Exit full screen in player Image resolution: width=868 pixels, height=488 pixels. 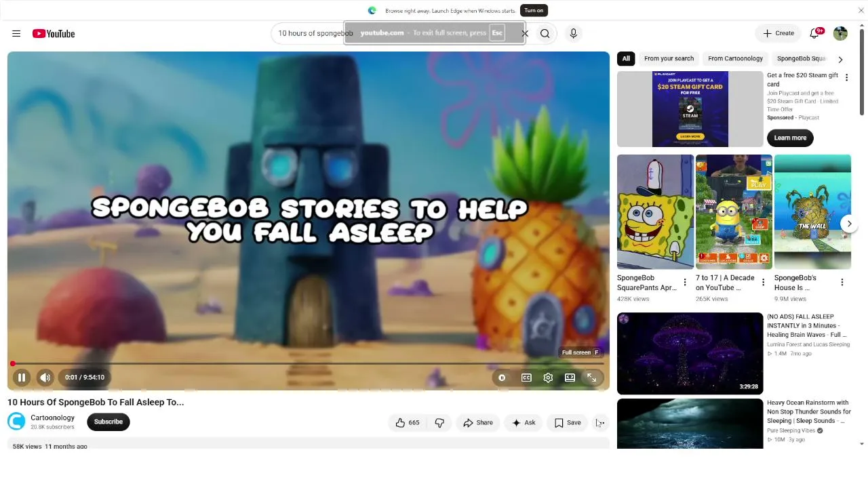coord(592,378)
